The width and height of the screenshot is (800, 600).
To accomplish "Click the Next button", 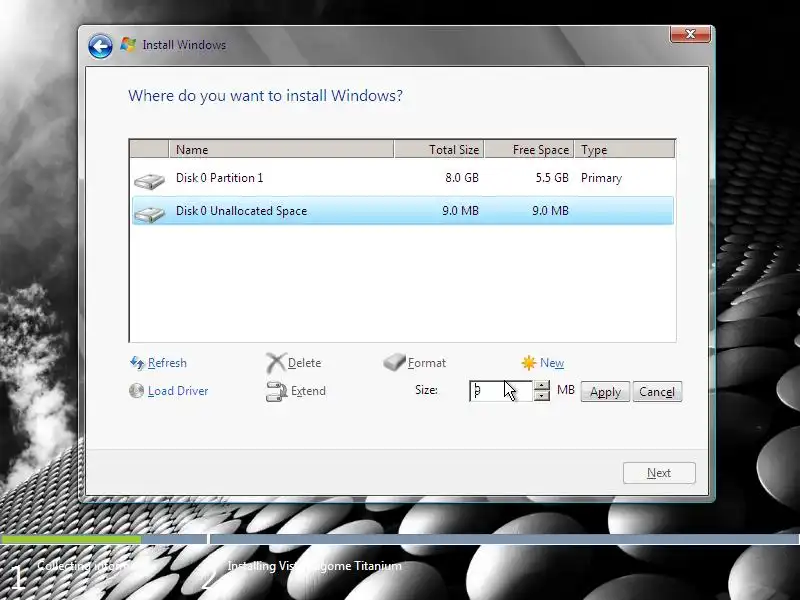I will [x=659, y=473].
